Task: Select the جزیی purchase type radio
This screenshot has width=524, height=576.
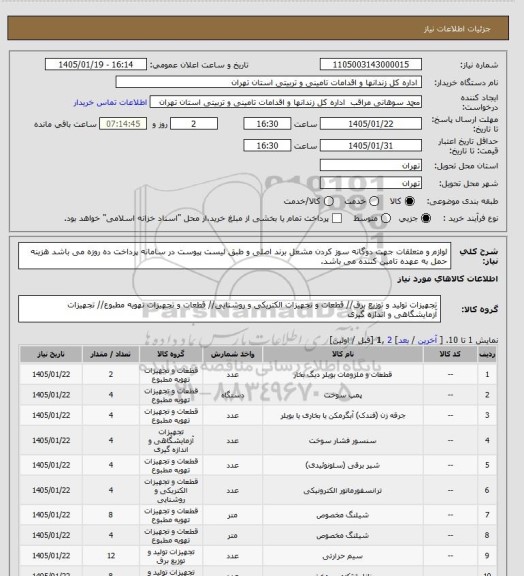Action: [426, 218]
